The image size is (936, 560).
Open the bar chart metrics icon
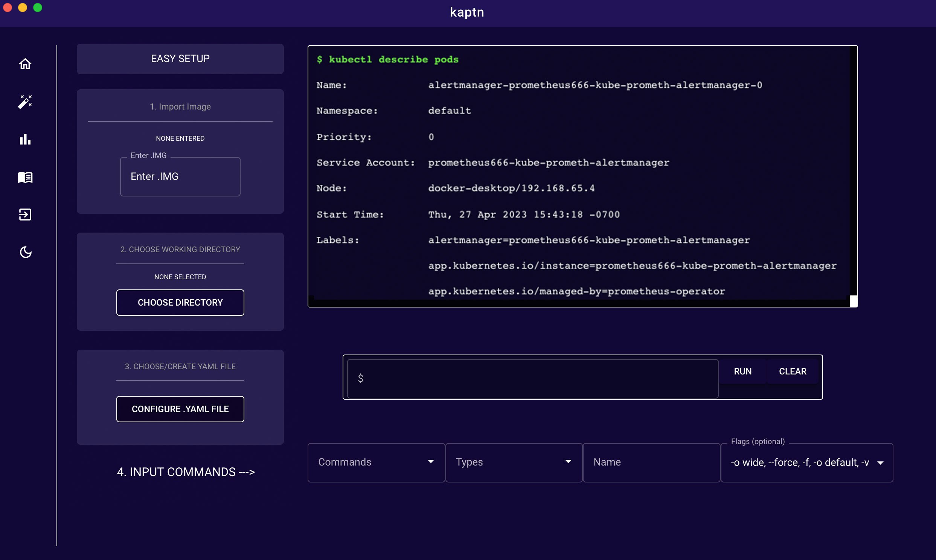25,139
